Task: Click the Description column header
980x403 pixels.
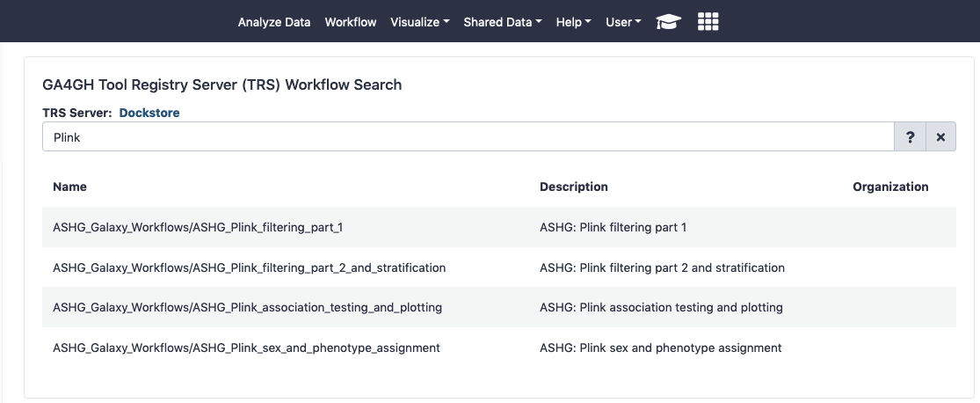Action: [x=573, y=187]
